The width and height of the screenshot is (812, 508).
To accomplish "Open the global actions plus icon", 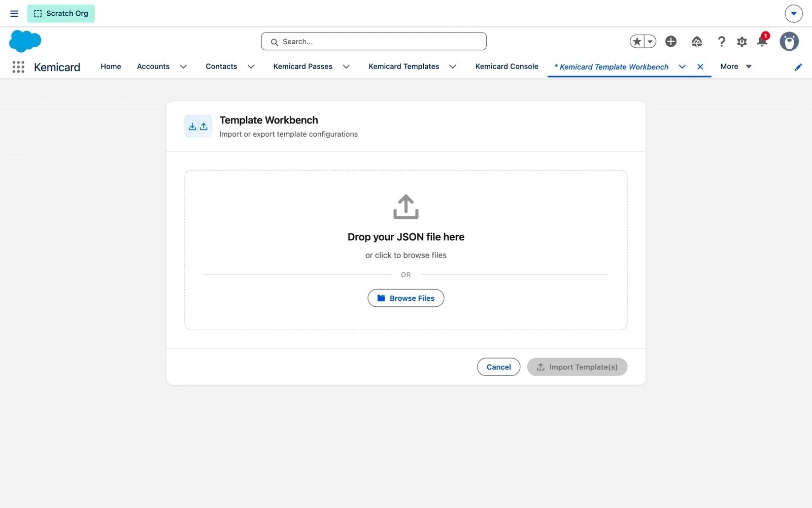I will click(671, 42).
